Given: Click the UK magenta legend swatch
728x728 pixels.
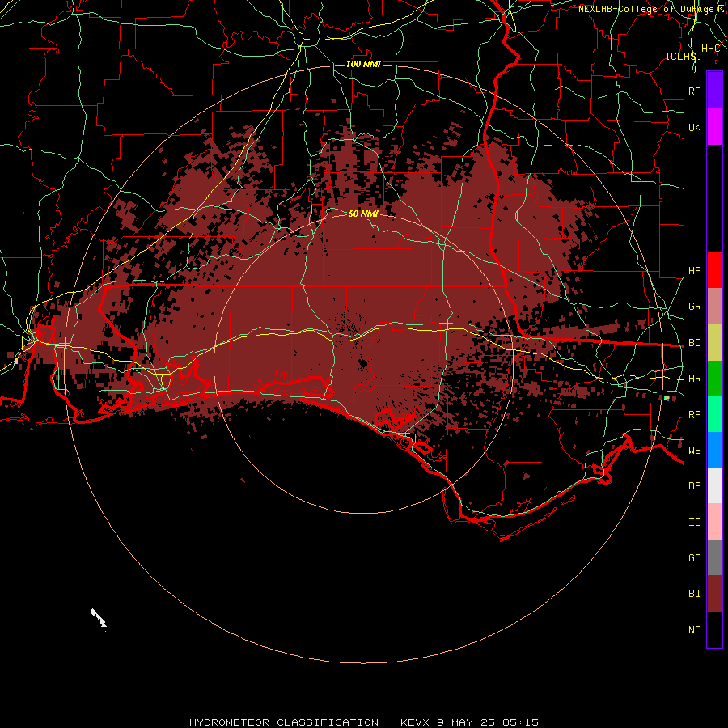Looking at the screenshot, I should (x=714, y=127).
